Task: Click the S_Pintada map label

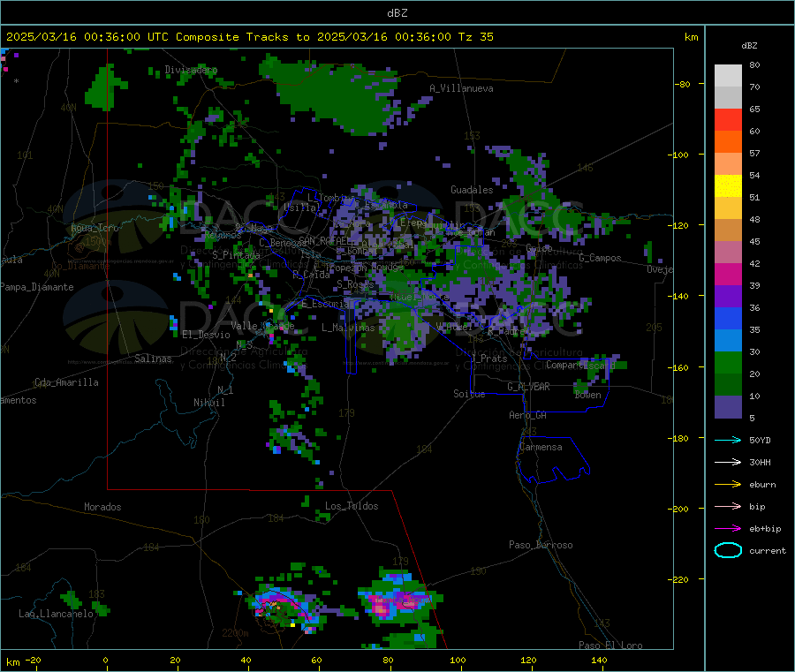Action: click(236, 255)
